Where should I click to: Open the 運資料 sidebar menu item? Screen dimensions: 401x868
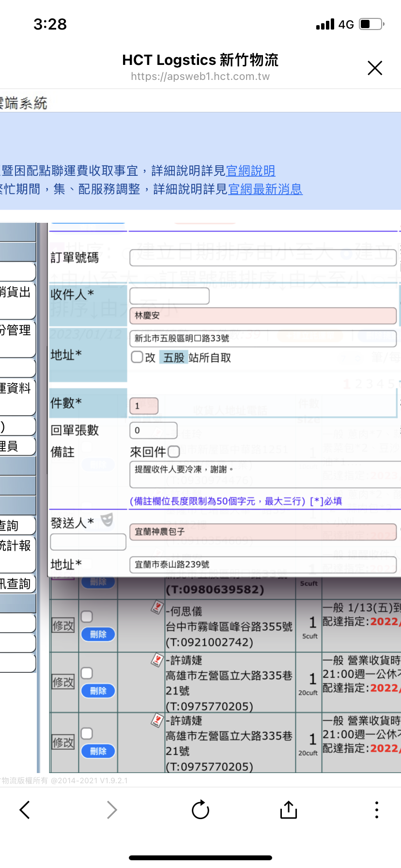tap(17, 396)
